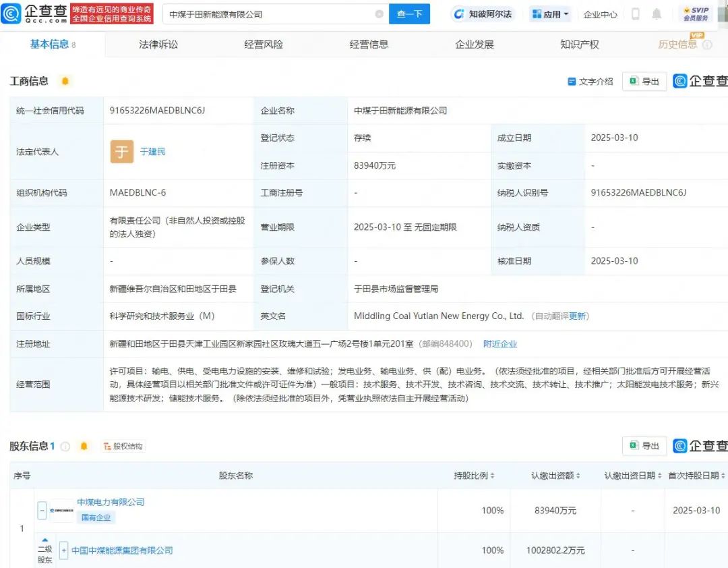The width and height of the screenshot is (728, 568).
Task: Switch to the 法律诉讼 tab
Action: click(158, 45)
